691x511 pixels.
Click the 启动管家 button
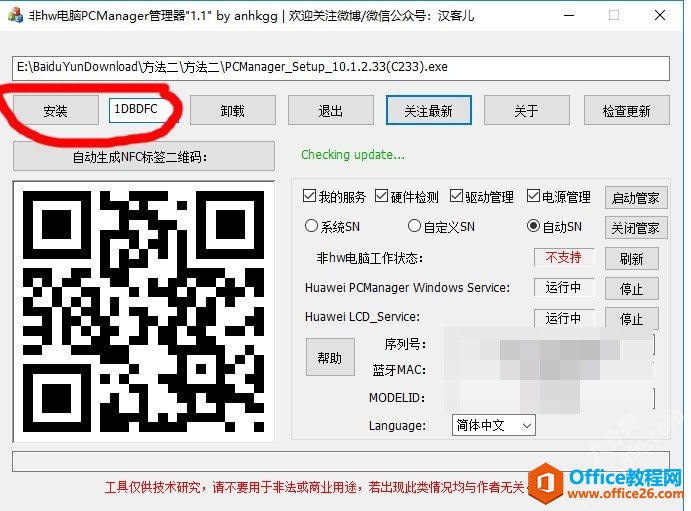[x=636, y=197]
